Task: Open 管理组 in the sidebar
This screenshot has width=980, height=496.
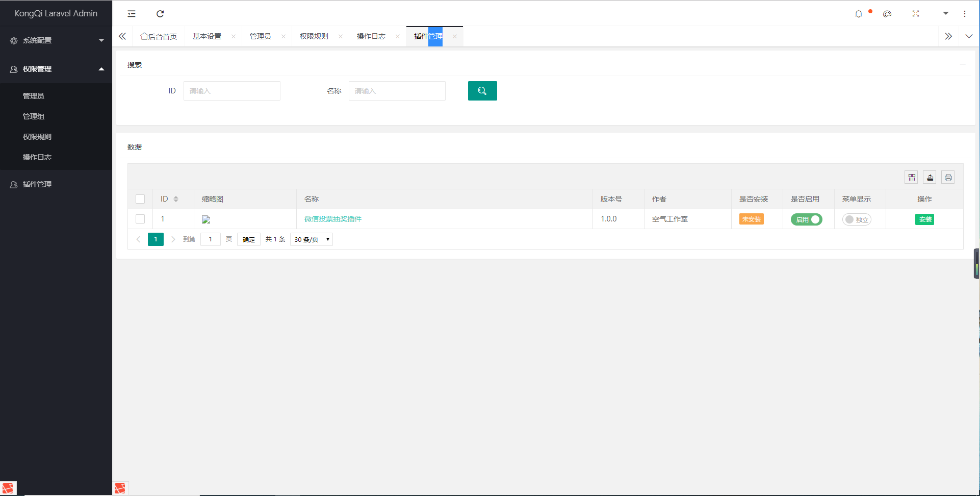Action: (34, 116)
